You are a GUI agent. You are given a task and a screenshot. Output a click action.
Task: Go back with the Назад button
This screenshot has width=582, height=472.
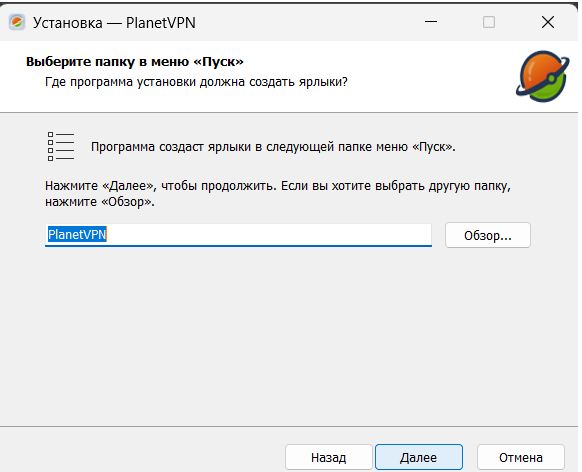pyautogui.click(x=328, y=457)
